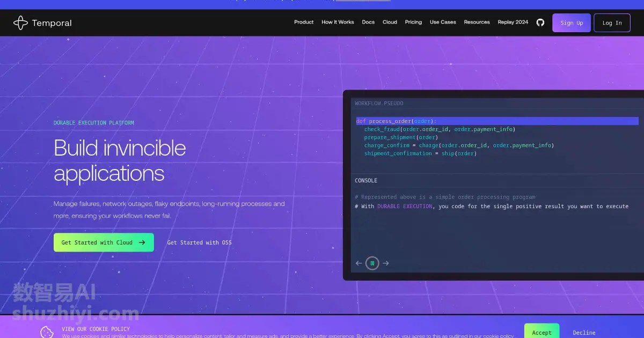Pause the code demo animation
Viewport: 644px width, 338px height.
pyautogui.click(x=372, y=263)
